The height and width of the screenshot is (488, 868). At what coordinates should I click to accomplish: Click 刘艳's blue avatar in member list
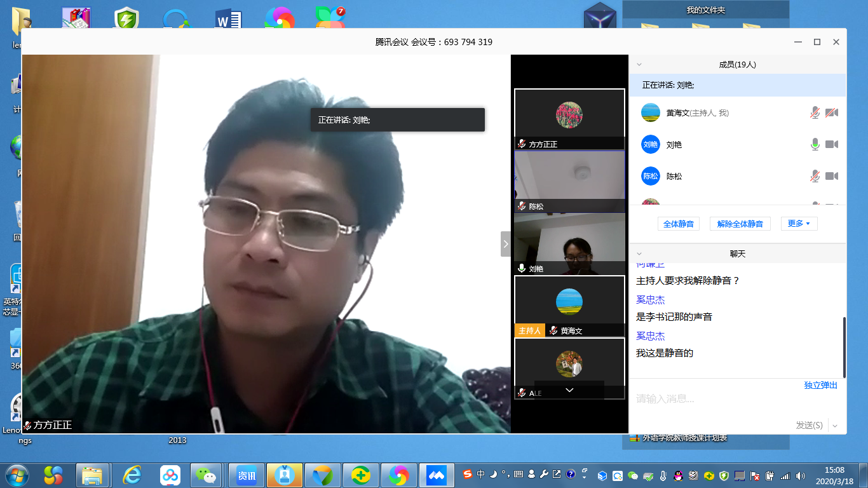point(650,145)
